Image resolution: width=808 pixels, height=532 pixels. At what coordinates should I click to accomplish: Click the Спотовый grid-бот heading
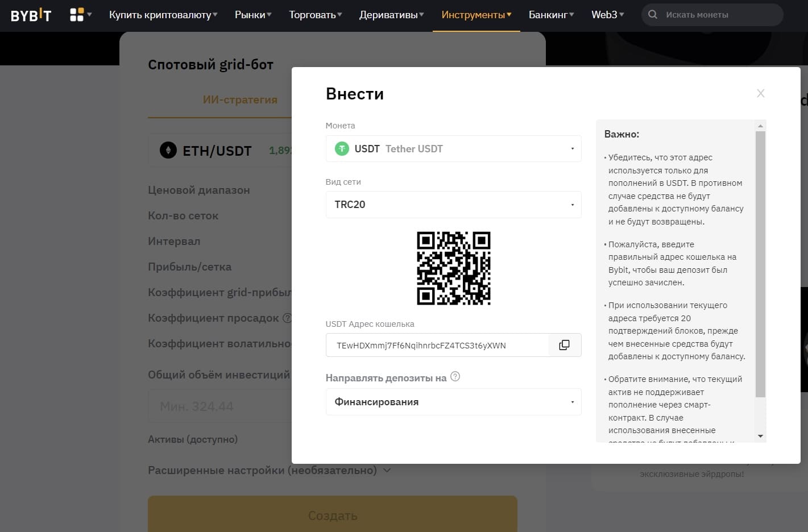coord(210,65)
